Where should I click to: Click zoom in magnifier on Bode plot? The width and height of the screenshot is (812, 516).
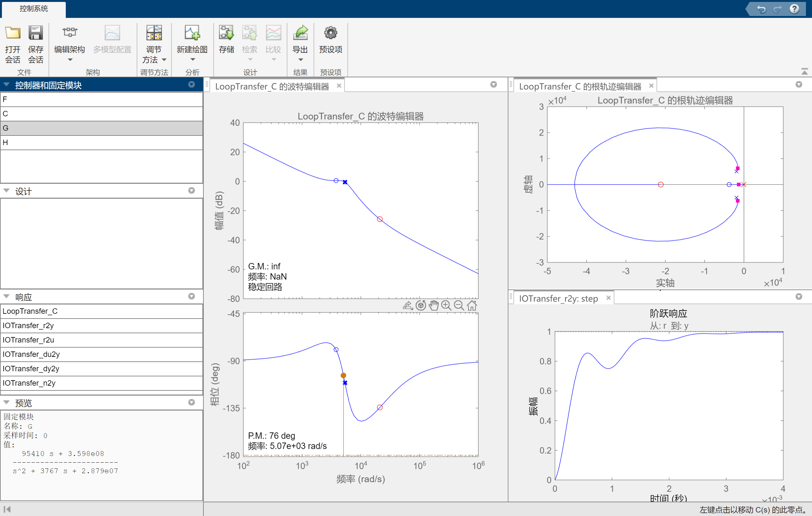[x=446, y=305]
